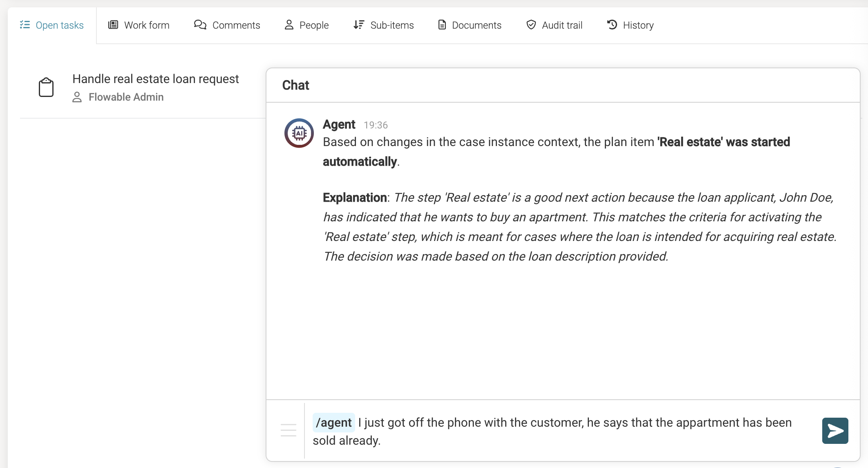Image resolution: width=868 pixels, height=468 pixels.
Task: Switch to the People tab
Action: click(306, 25)
